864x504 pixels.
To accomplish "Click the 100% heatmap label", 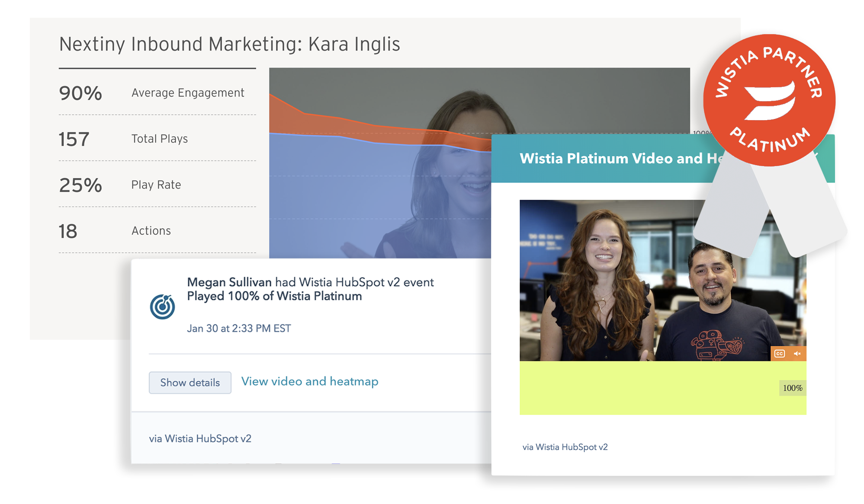I will pyautogui.click(x=793, y=388).
